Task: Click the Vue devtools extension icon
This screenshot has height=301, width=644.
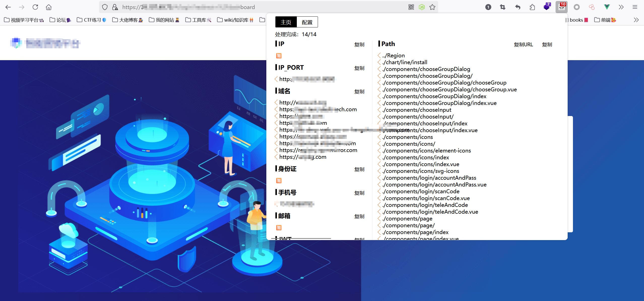Action: pyautogui.click(x=607, y=7)
